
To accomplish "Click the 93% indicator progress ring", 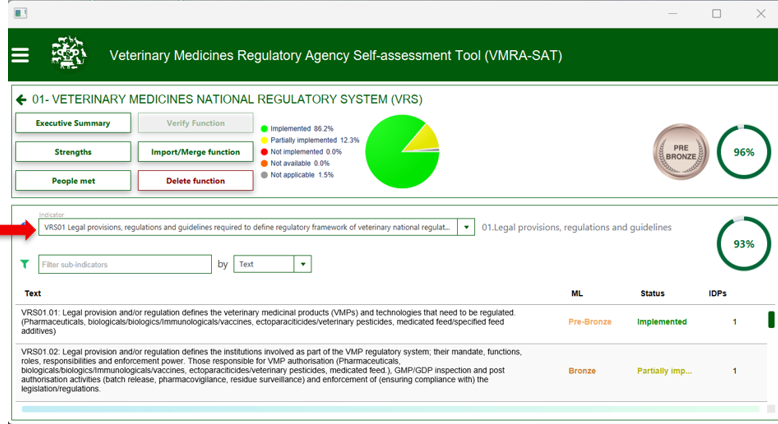I will pos(743,243).
